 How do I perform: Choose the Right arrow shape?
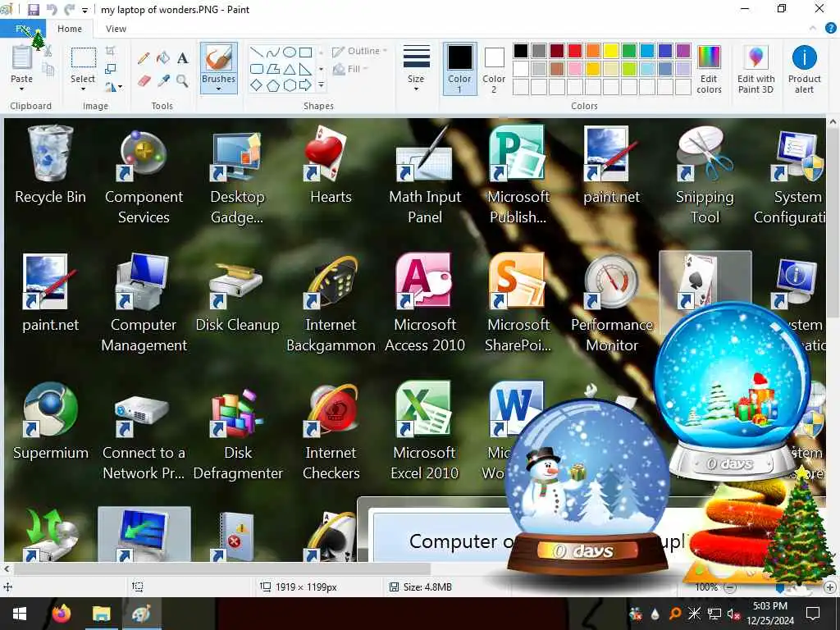(x=305, y=84)
